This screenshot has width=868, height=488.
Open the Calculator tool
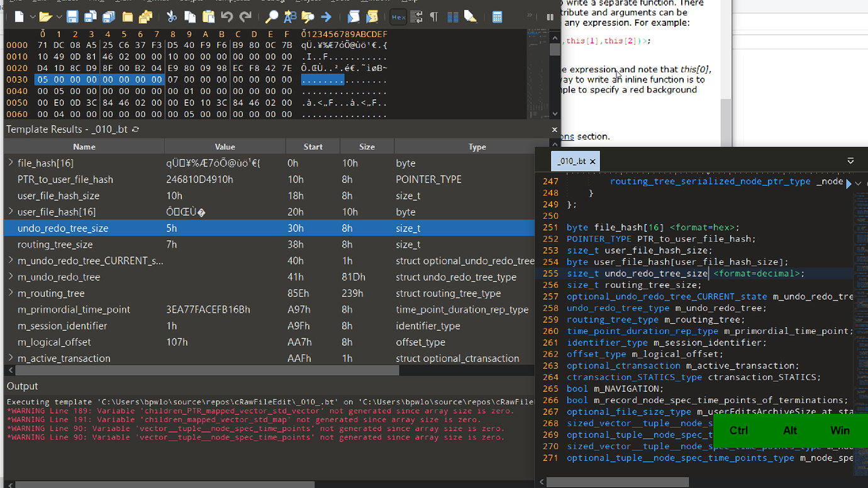coord(498,17)
